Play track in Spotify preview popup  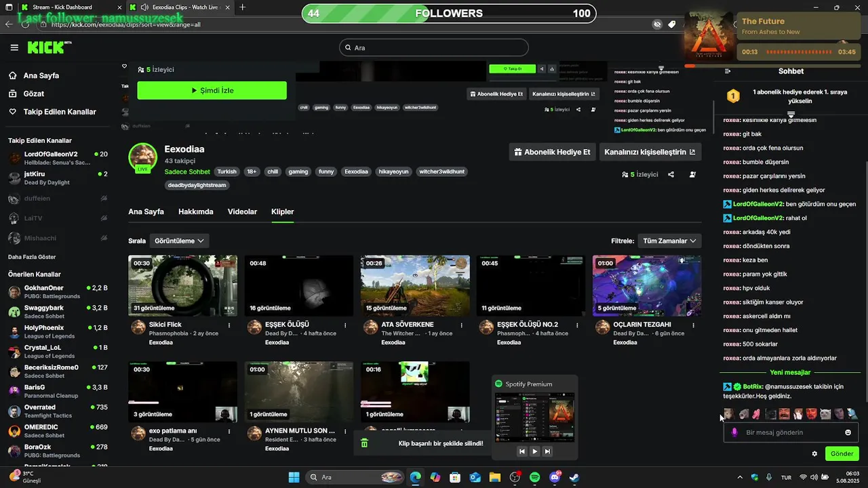click(x=534, y=451)
